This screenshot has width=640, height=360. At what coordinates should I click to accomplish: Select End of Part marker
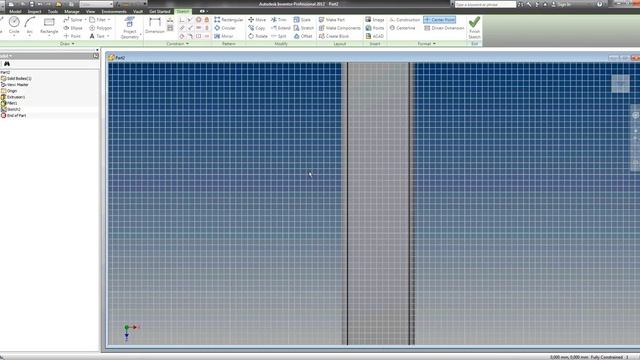(x=13, y=116)
